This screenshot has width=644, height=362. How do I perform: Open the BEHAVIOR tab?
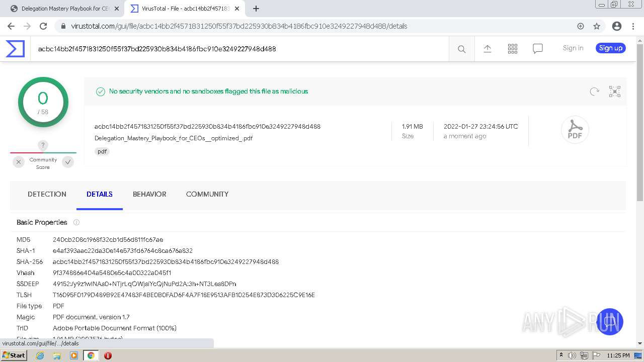tap(149, 194)
